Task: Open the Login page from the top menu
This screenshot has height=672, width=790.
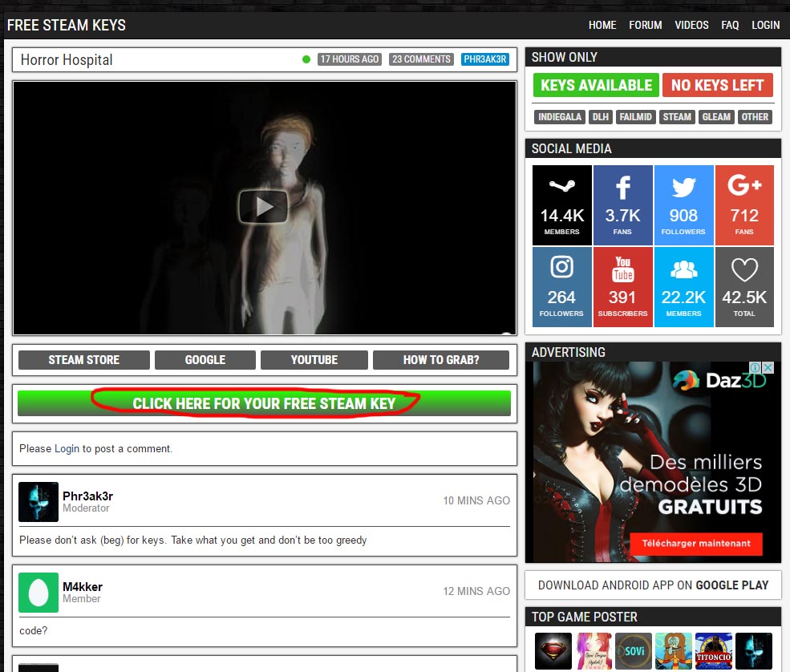Action: pos(765,25)
